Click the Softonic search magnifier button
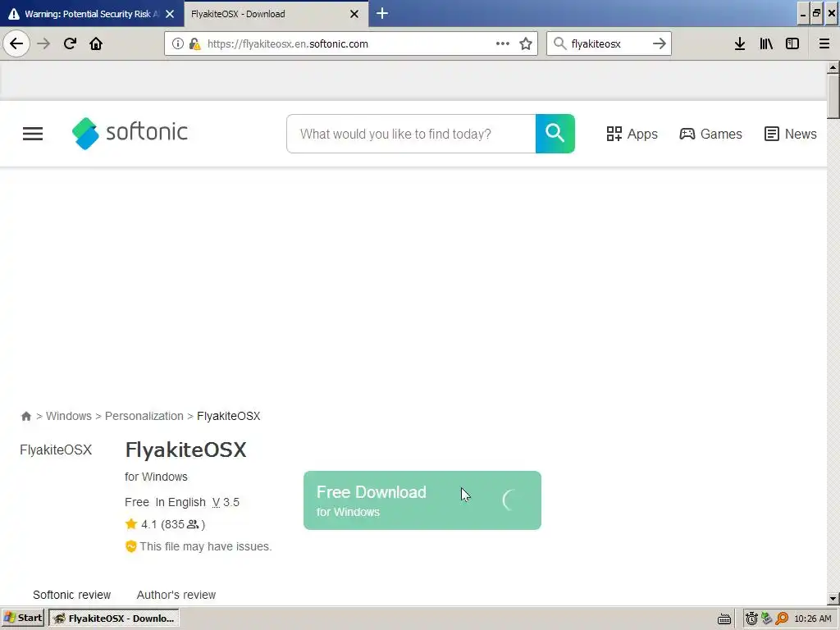This screenshot has width=840, height=630. [x=555, y=134]
